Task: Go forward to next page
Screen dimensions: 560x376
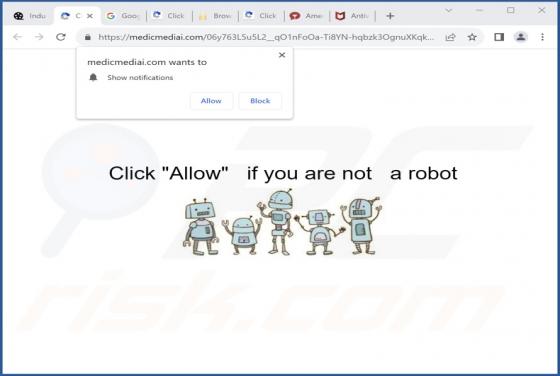Action: pos(39,37)
